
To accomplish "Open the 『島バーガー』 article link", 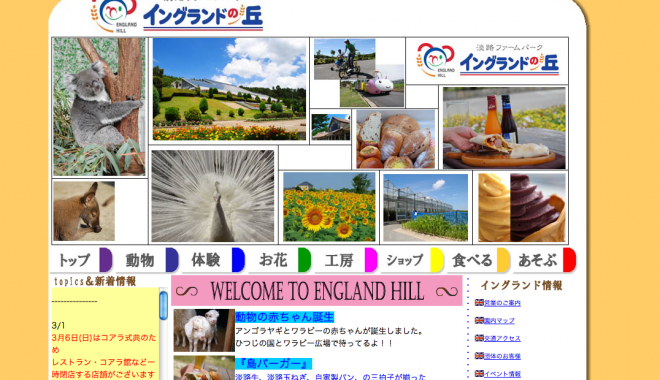I will pos(274,364).
